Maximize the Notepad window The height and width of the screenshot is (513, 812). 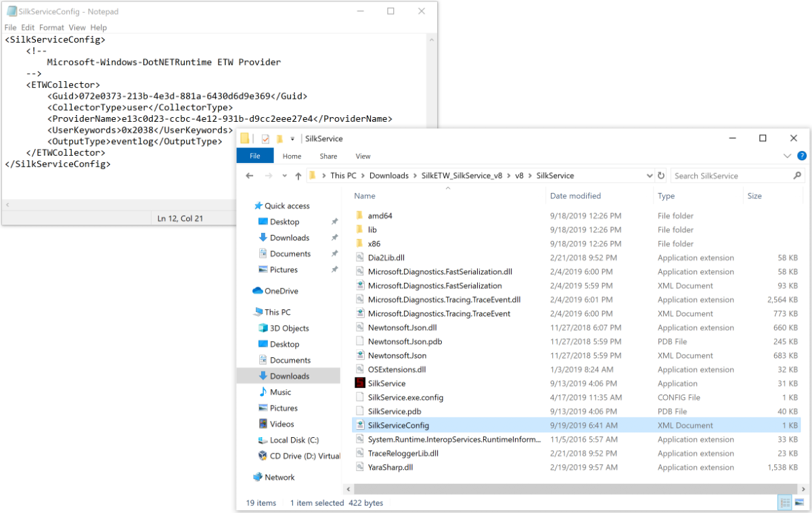click(391, 12)
